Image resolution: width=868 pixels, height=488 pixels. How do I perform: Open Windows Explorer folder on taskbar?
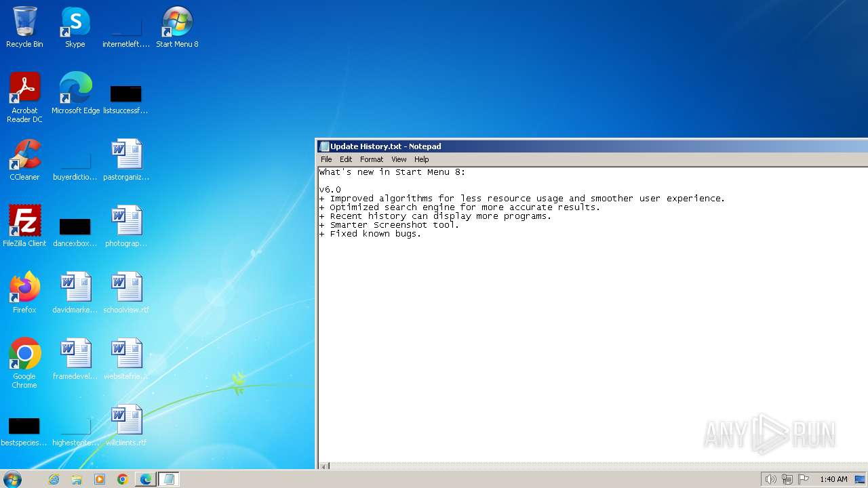[x=77, y=479]
